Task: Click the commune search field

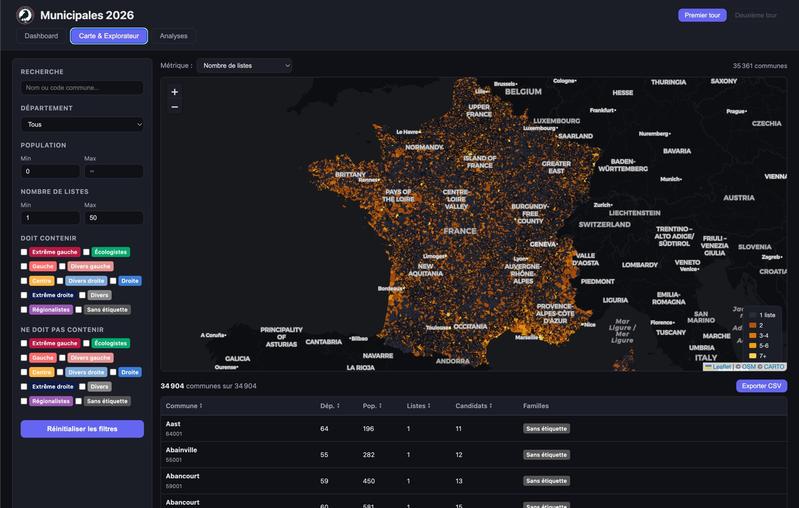Action: tap(82, 88)
